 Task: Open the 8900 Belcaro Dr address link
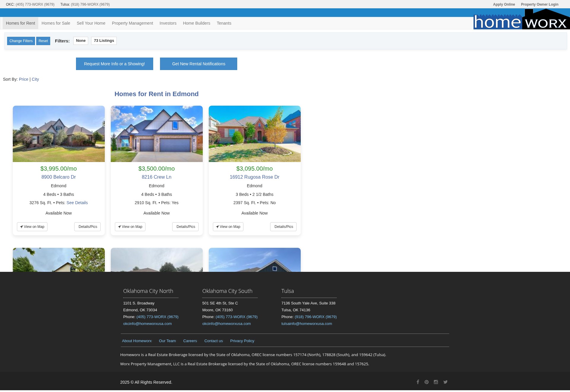[58, 177]
